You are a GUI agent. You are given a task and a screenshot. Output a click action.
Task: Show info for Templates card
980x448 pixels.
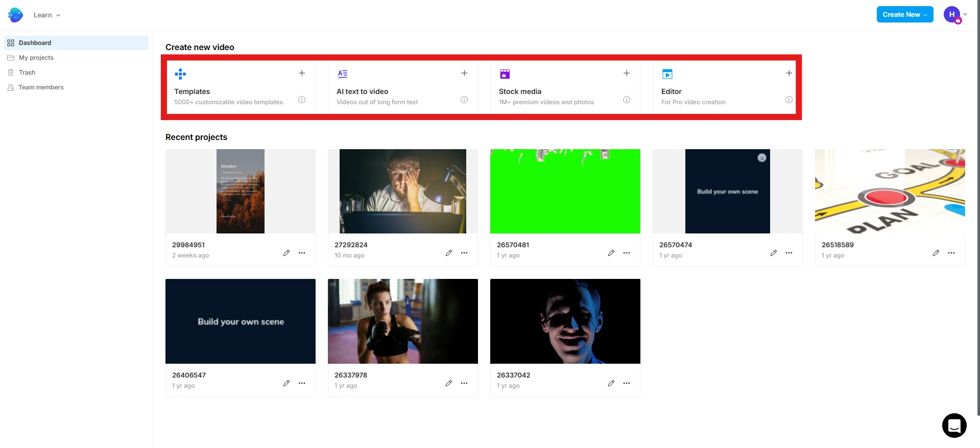[302, 100]
